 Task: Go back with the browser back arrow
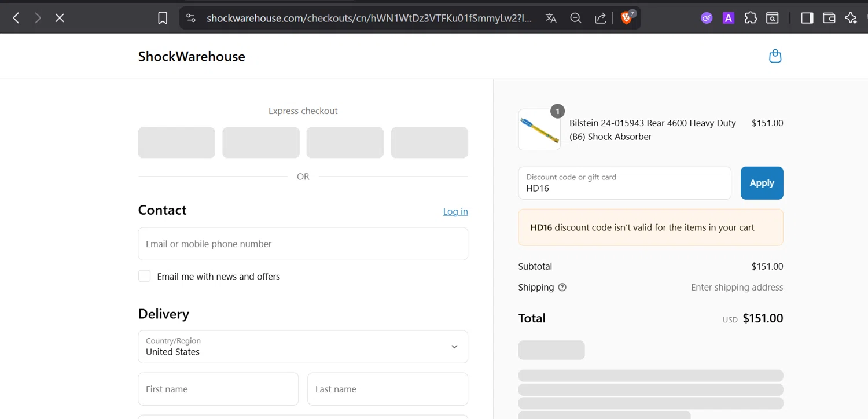[16, 18]
